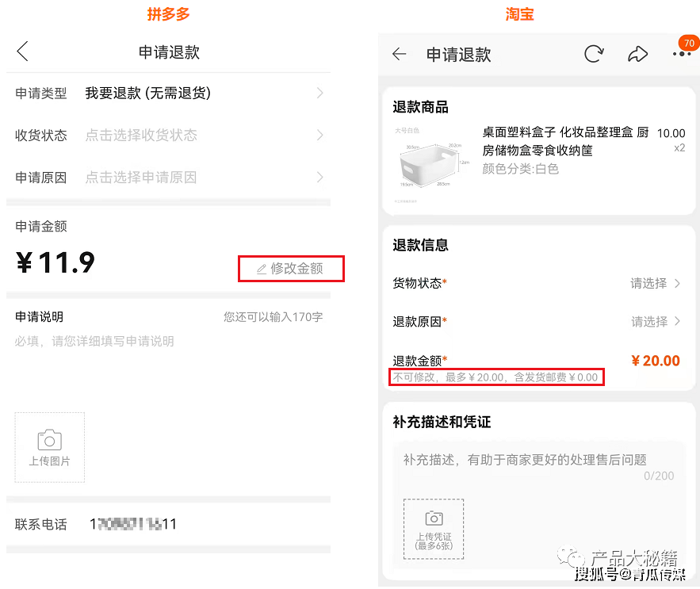
Task: Go back from Pinduoduo refund page
Action: tap(22, 51)
